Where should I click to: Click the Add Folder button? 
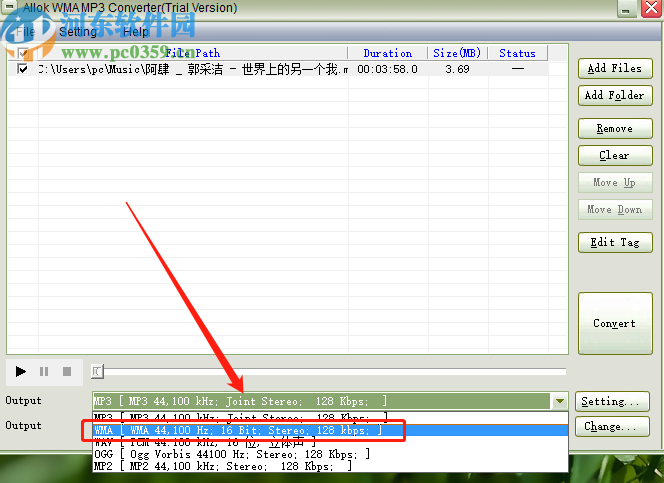pyautogui.click(x=615, y=95)
